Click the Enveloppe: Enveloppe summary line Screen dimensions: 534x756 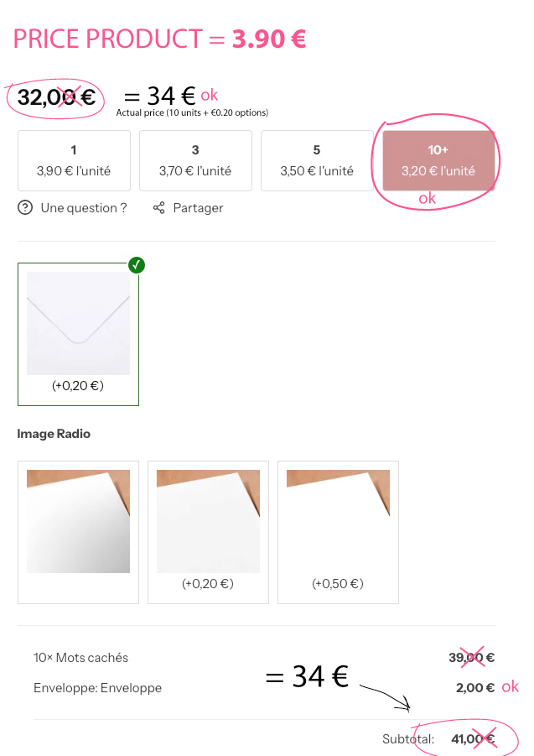click(x=97, y=688)
